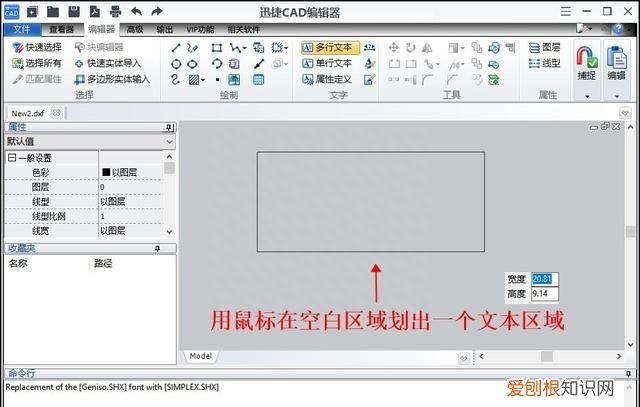640x407 pixels.
Task: Click the 快速实体导入 button
Action: (x=108, y=64)
